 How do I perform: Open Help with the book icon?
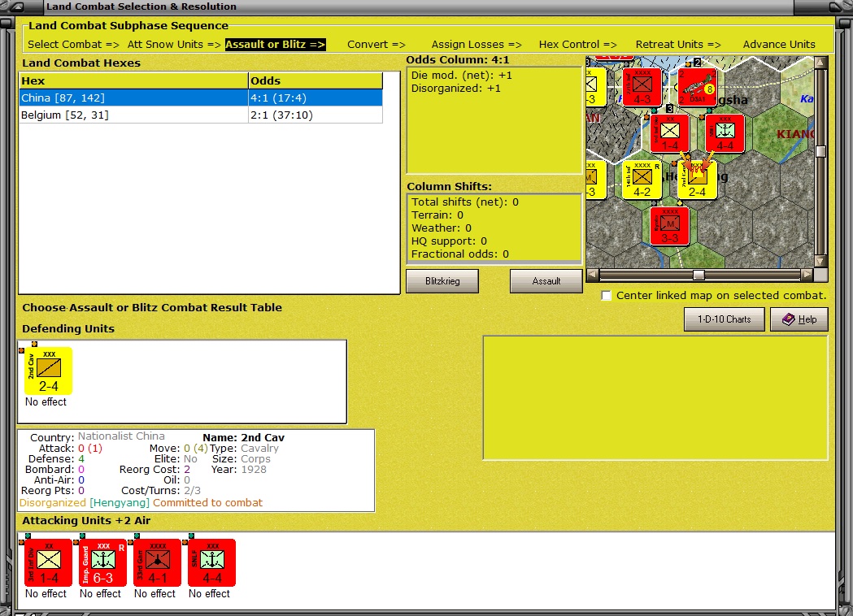pyautogui.click(x=799, y=319)
